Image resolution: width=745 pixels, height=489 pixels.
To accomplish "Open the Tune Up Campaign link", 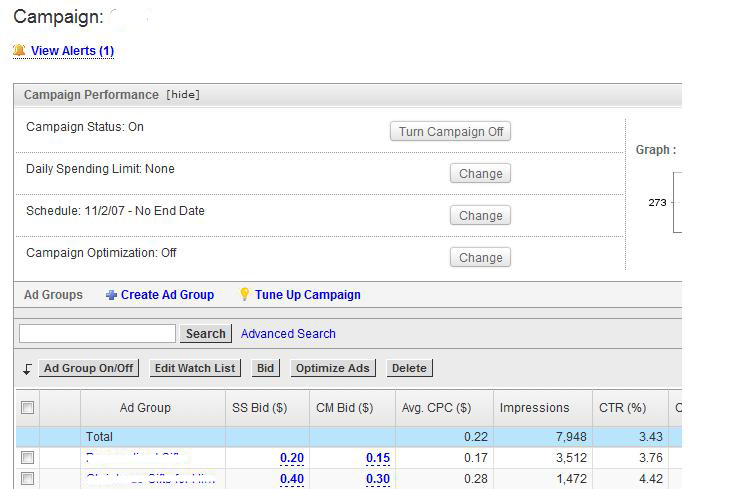I will (x=307, y=295).
